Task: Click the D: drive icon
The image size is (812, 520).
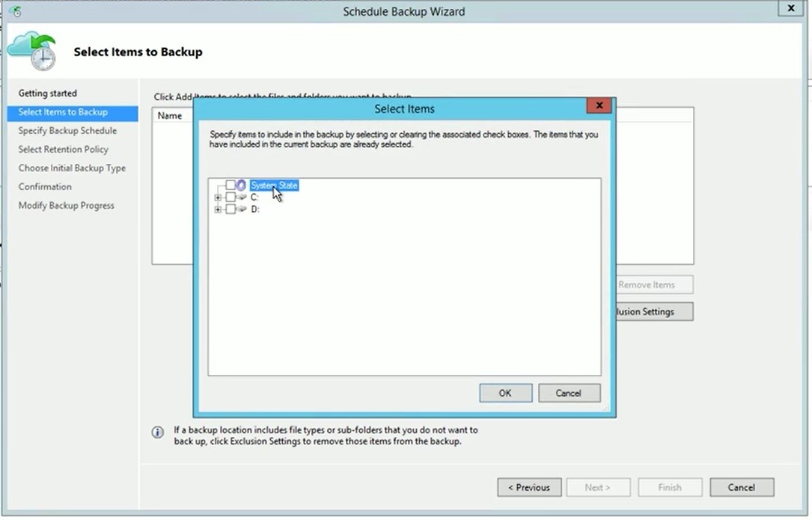Action: click(242, 209)
